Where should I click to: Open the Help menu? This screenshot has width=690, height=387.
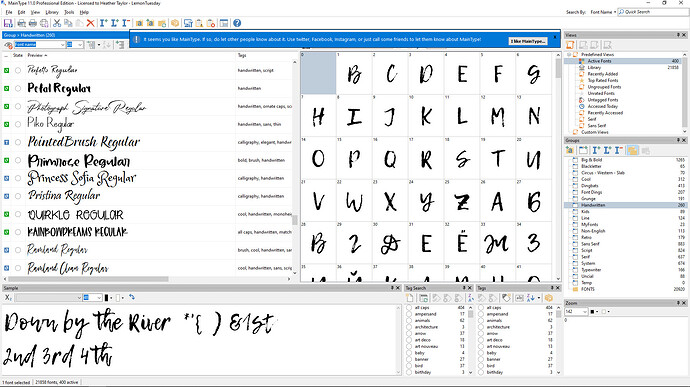point(84,12)
